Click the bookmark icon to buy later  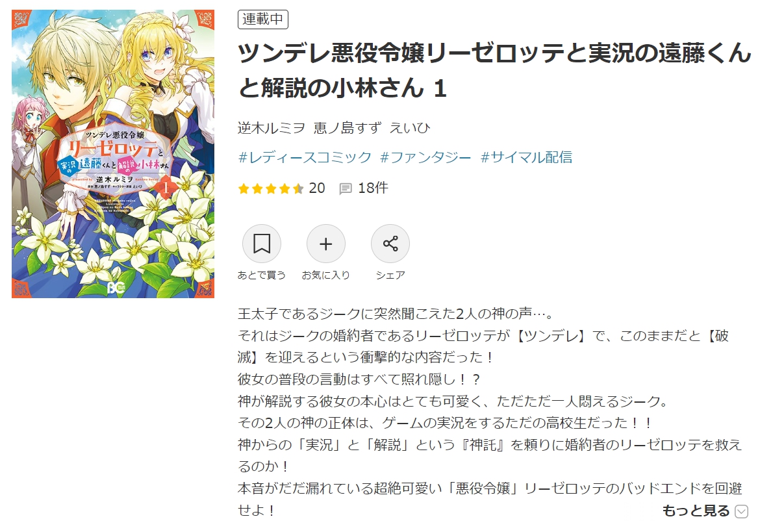coord(262,244)
